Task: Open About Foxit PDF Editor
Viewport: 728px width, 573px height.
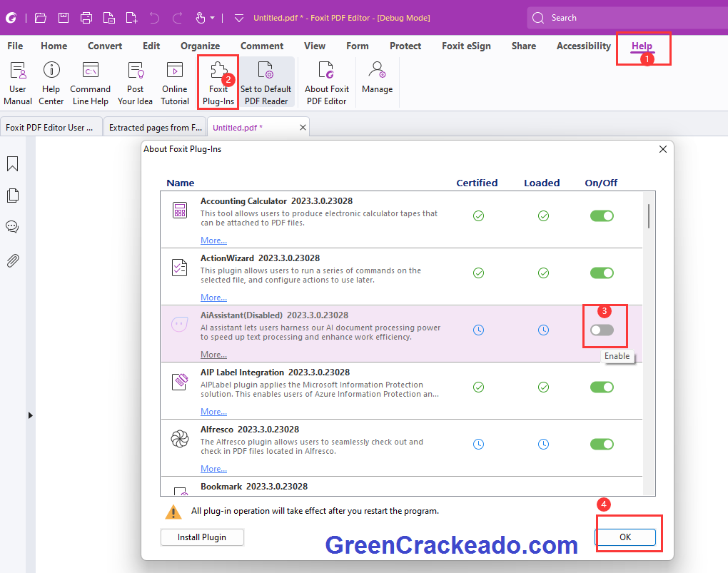Action: pos(326,81)
